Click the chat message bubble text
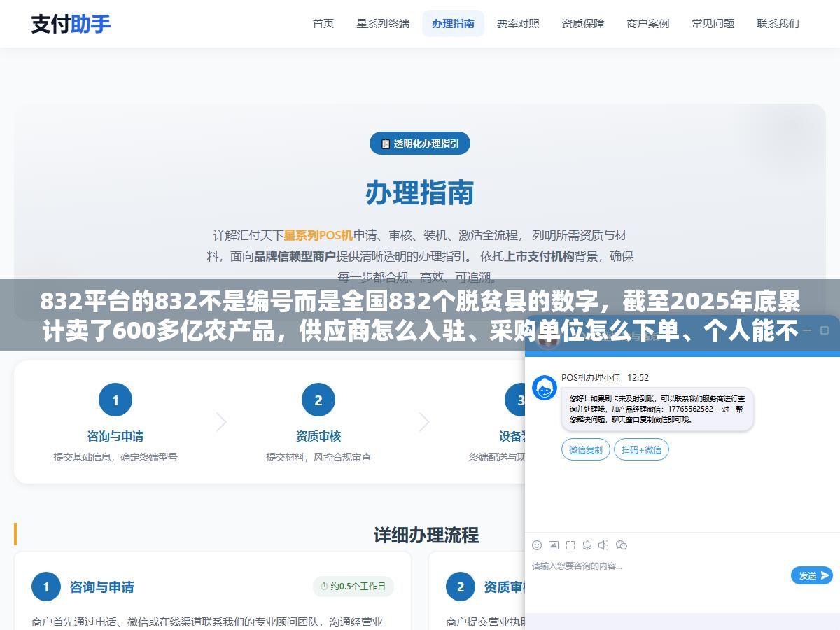The height and width of the screenshot is (630, 840). (x=657, y=409)
